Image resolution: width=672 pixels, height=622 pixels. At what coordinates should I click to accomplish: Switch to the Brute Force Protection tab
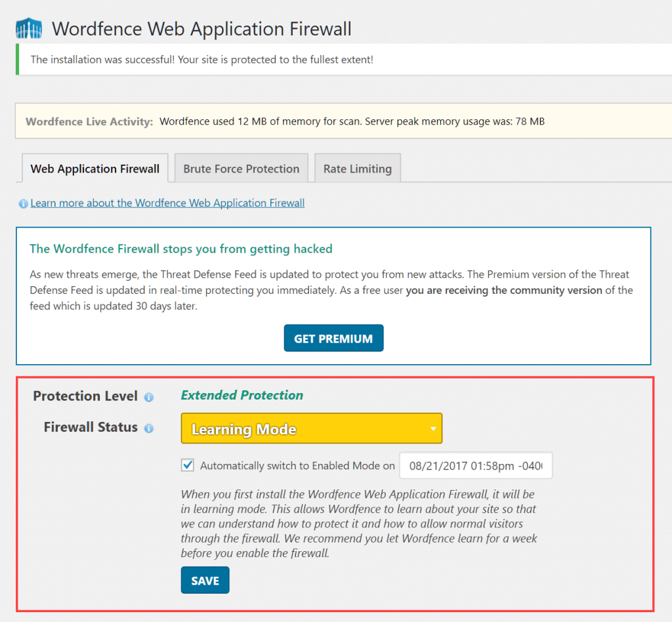tap(241, 168)
